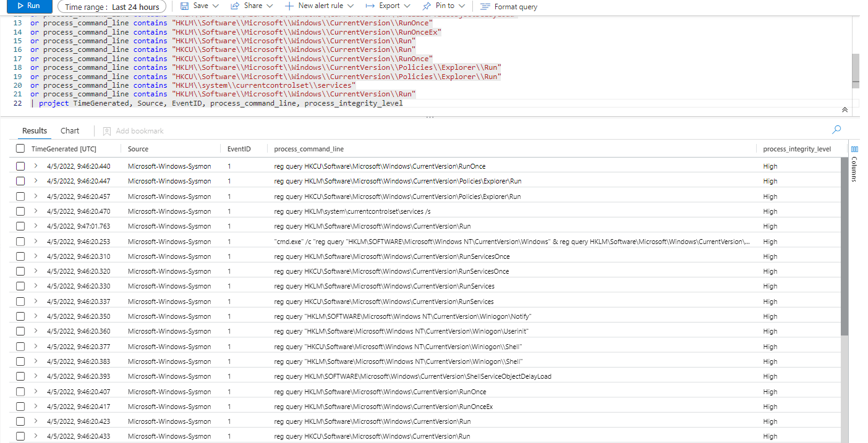Screen dimensions: 868x443
Task: Toggle the select-all rows checkbox
Action: [x=20, y=149]
